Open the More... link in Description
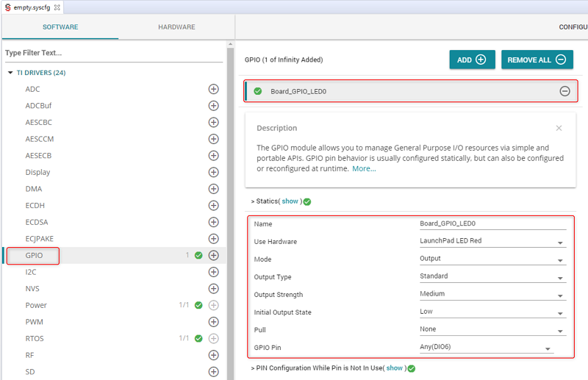 364,168
